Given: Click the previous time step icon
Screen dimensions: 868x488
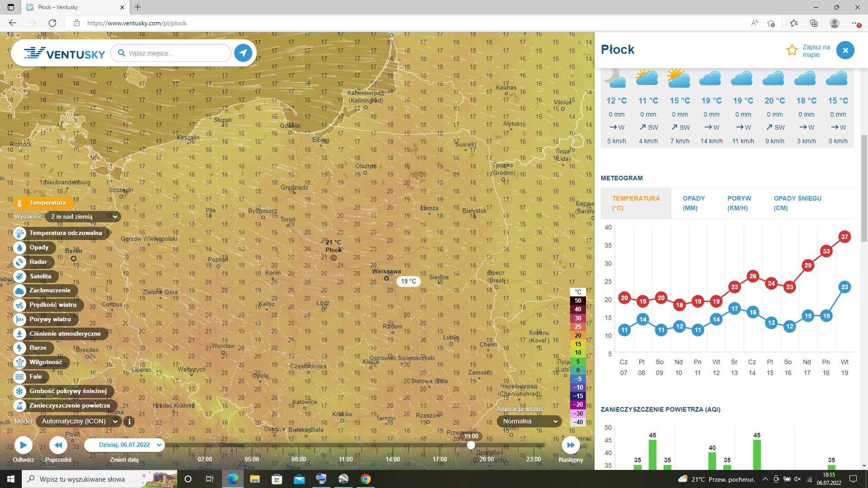Looking at the screenshot, I should [x=58, y=445].
